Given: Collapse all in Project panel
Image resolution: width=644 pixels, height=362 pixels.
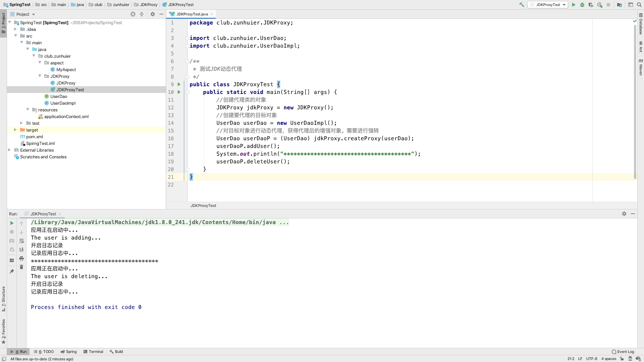Looking at the screenshot, I should (x=142, y=14).
